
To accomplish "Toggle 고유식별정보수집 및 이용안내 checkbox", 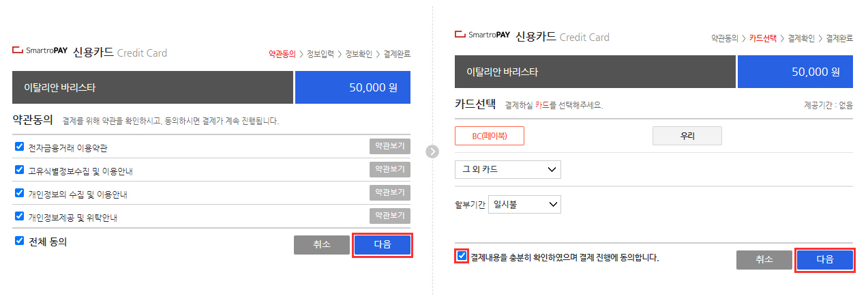I will pyautogui.click(x=19, y=170).
